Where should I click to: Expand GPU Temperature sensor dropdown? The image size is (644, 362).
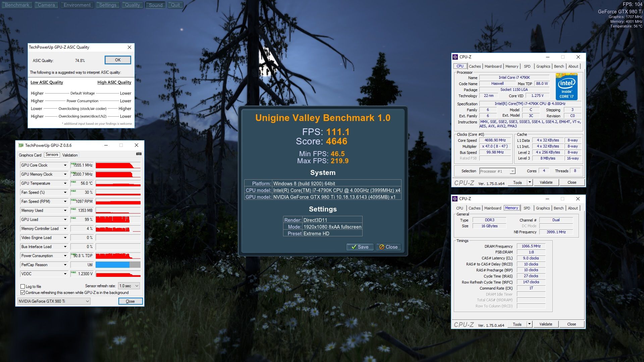coord(65,183)
